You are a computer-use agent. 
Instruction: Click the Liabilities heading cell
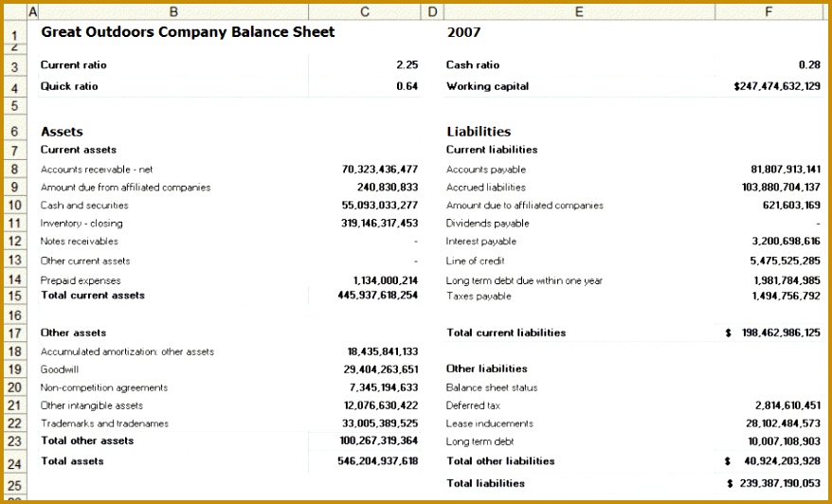point(479,132)
